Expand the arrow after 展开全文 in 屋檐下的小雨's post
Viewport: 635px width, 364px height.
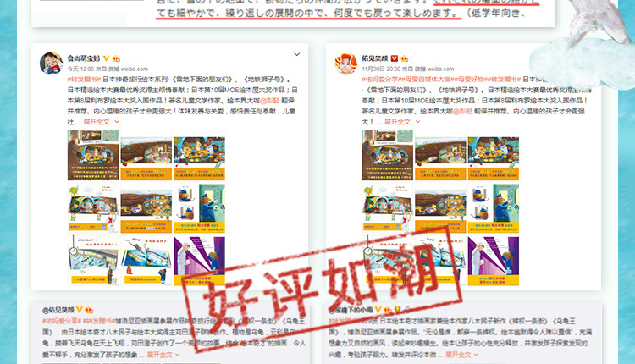[476, 355]
